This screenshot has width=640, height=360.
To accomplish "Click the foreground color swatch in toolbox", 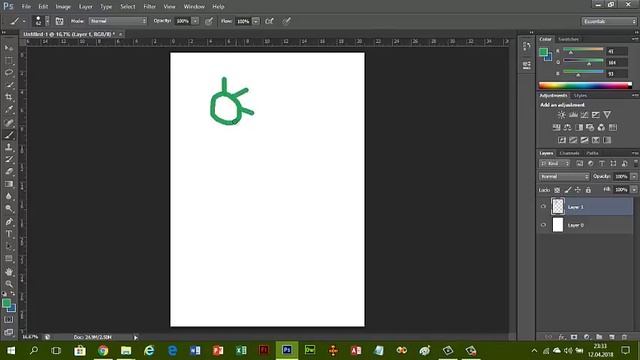I will pos(6,303).
